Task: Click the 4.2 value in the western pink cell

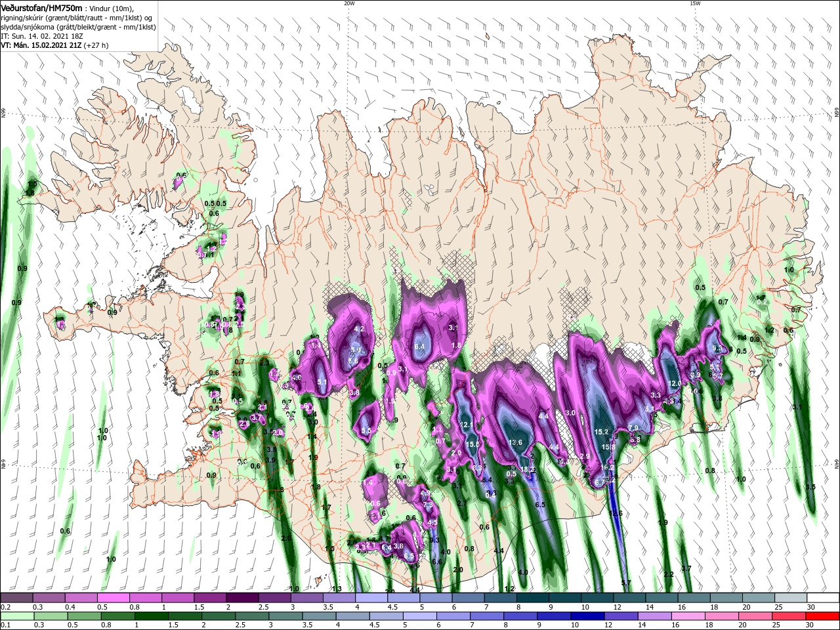Action: point(359,329)
